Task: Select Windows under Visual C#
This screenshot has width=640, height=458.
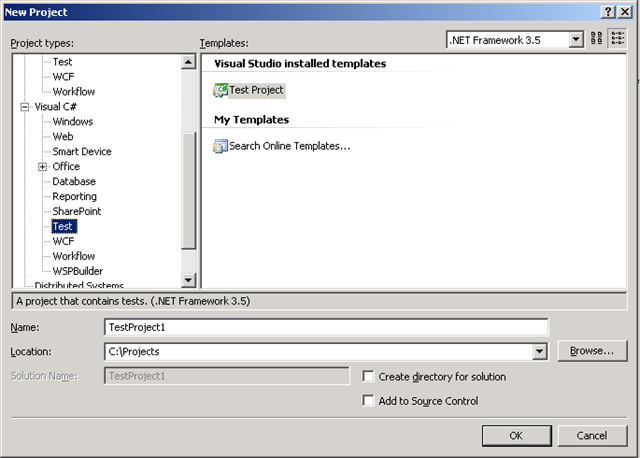Action: [73, 122]
